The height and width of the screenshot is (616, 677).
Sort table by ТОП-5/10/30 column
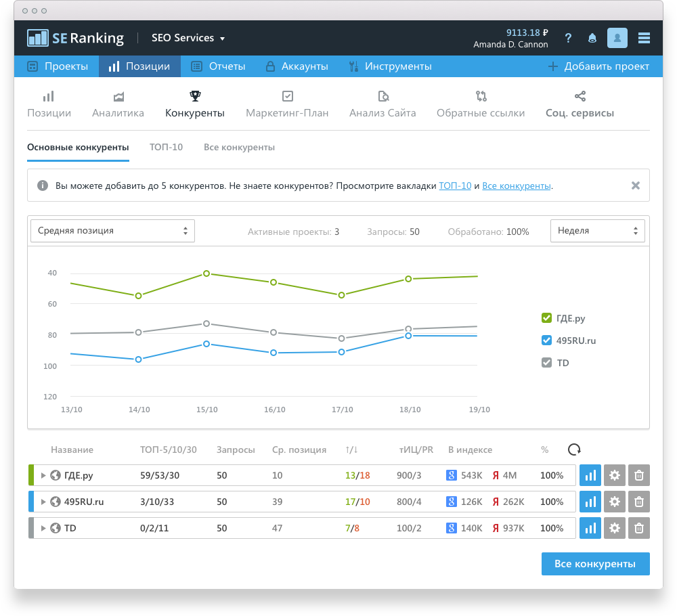(x=169, y=449)
